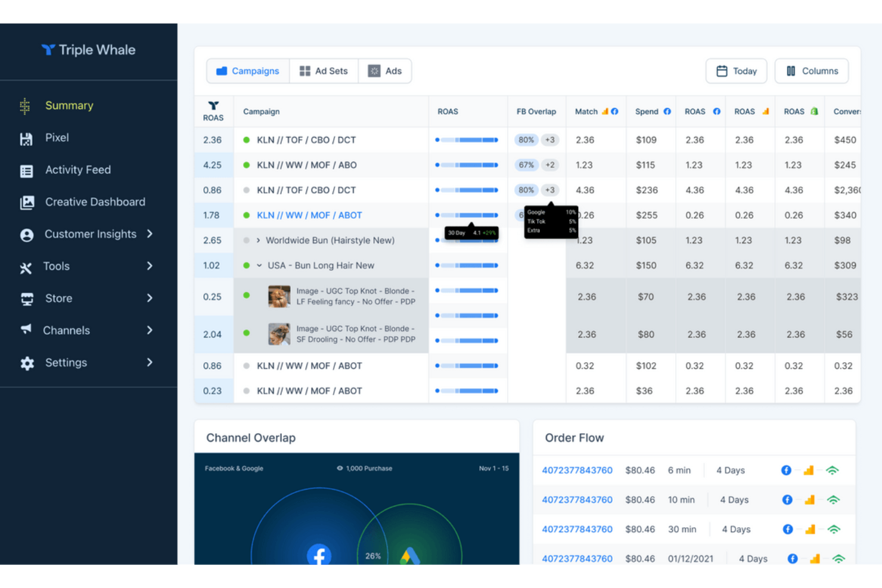Open the Today date picker
The width and height of the screenshot is (882, 588).
coord(737,71)
